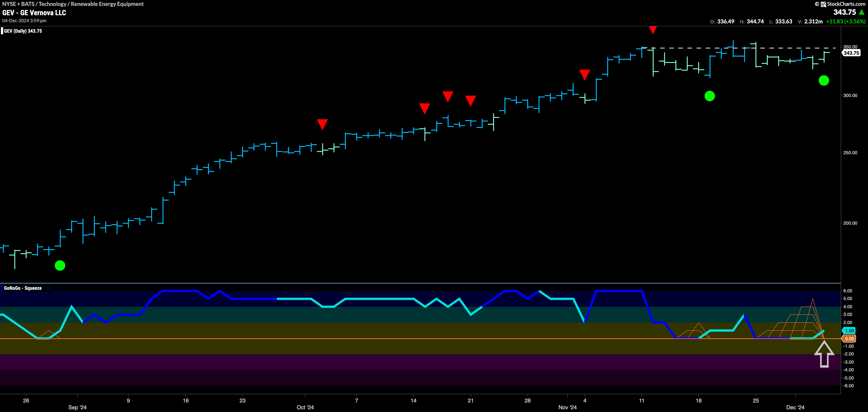Click the open value 336.49
Screen dimensions: 868x412
click(725, 22)
